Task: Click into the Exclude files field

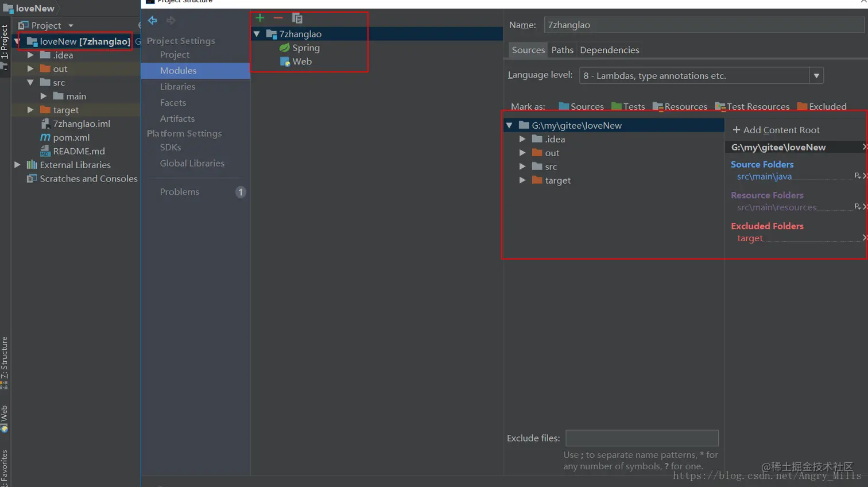Action: [x=642, y=438]
